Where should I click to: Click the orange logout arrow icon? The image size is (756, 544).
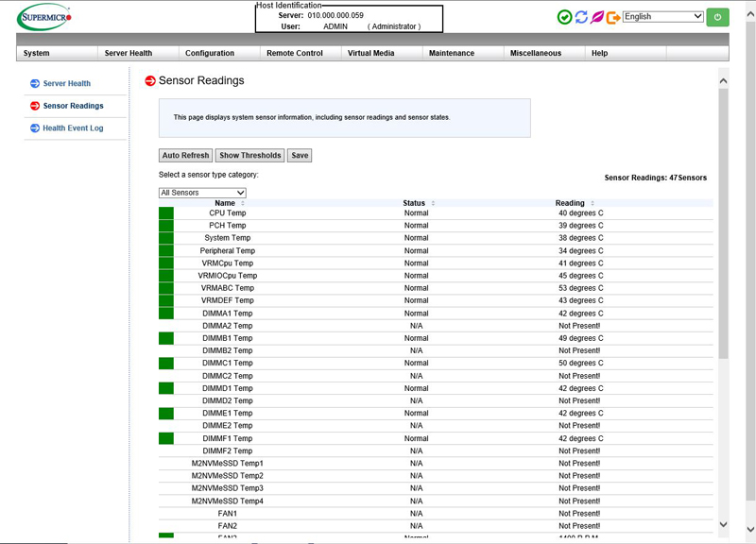(x=612, y=17)
